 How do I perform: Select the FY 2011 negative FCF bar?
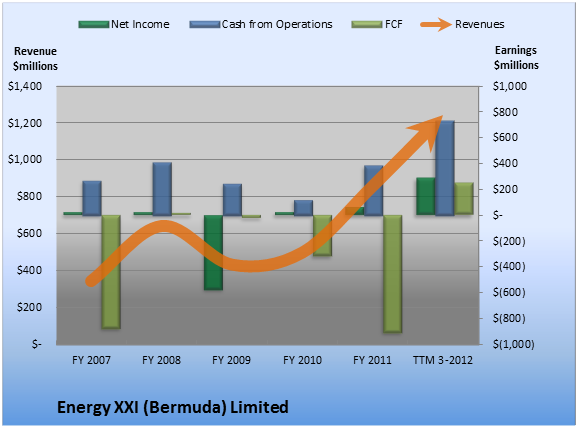[x=393, y=274]
